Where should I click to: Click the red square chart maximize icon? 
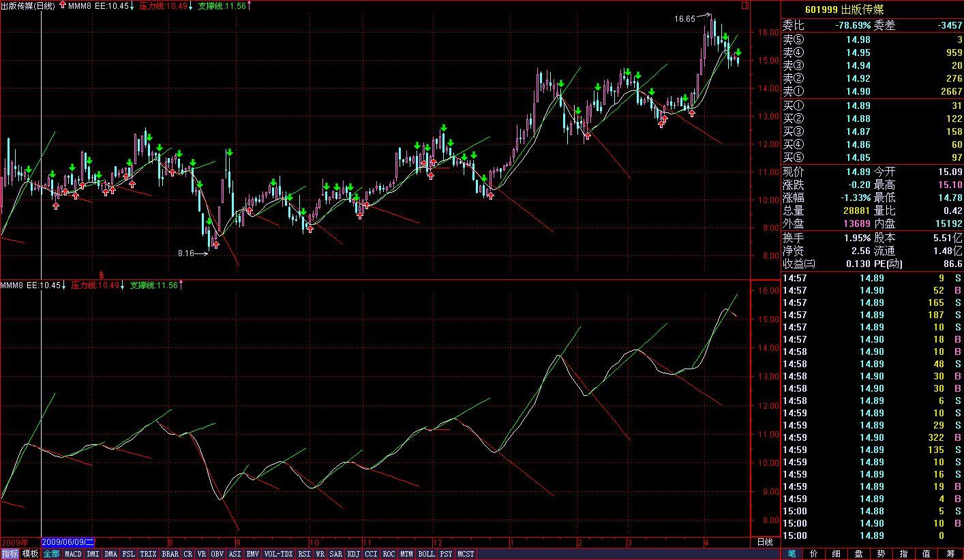pos(745,5)
